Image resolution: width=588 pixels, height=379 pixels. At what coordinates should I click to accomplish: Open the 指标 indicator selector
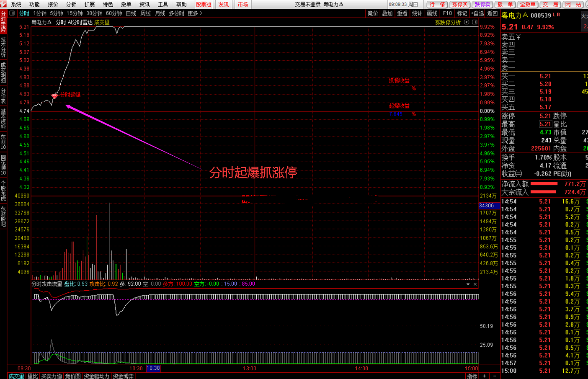coord(472,376)
